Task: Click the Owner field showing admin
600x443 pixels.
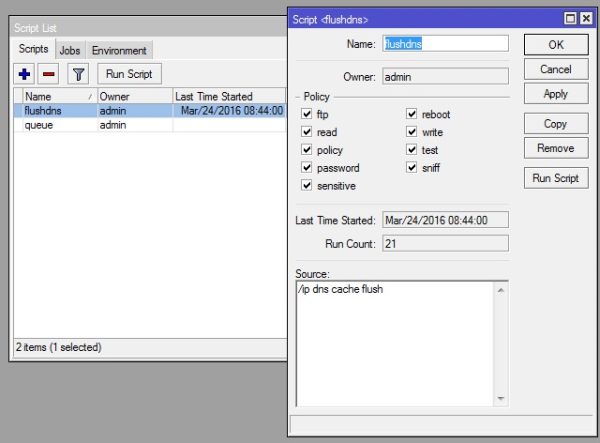Action: (445, 77)
